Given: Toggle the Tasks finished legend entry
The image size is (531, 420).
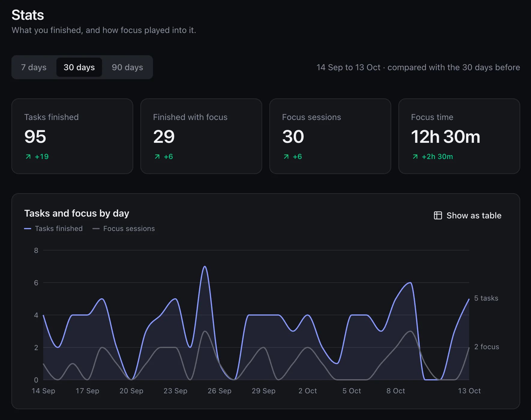Looking at the screenshot, I should tap(53, 229).
